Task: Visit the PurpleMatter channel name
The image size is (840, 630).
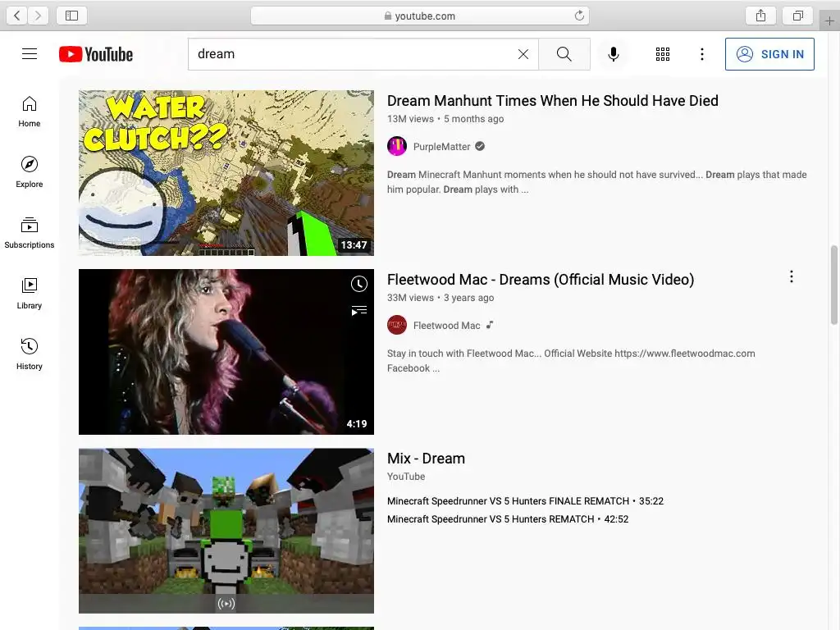Action: pos(442,147)
